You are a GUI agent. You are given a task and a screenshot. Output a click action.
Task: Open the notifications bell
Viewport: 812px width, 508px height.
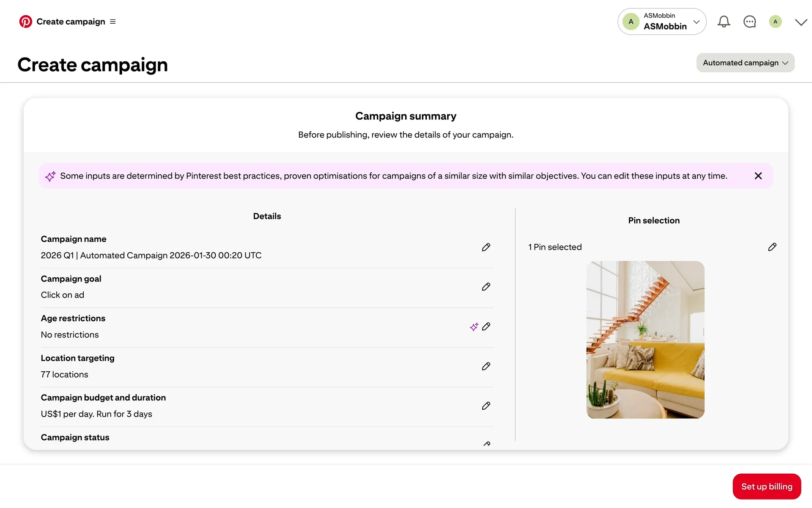click(x=724, y=22)
